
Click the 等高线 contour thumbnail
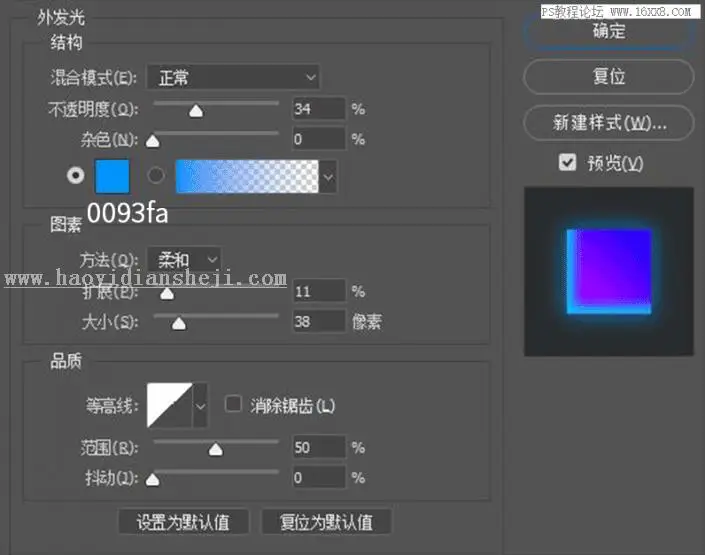click(170, 405)
